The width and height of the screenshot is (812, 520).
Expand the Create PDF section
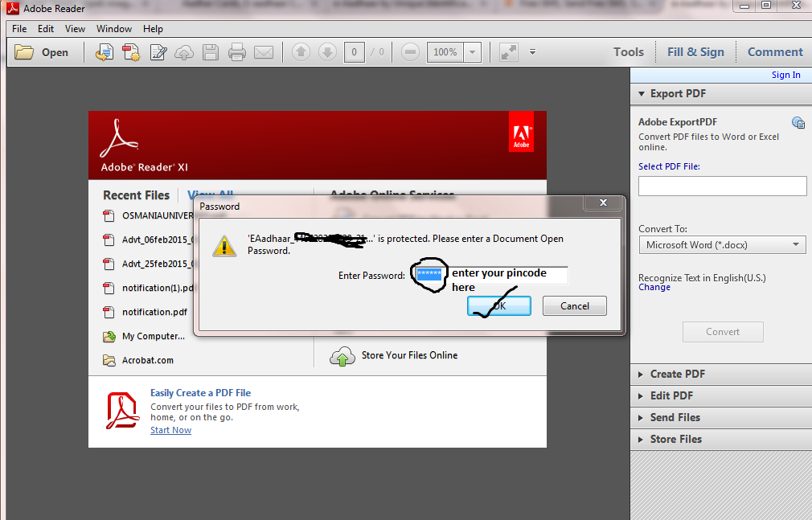click(x=721, y=374)
